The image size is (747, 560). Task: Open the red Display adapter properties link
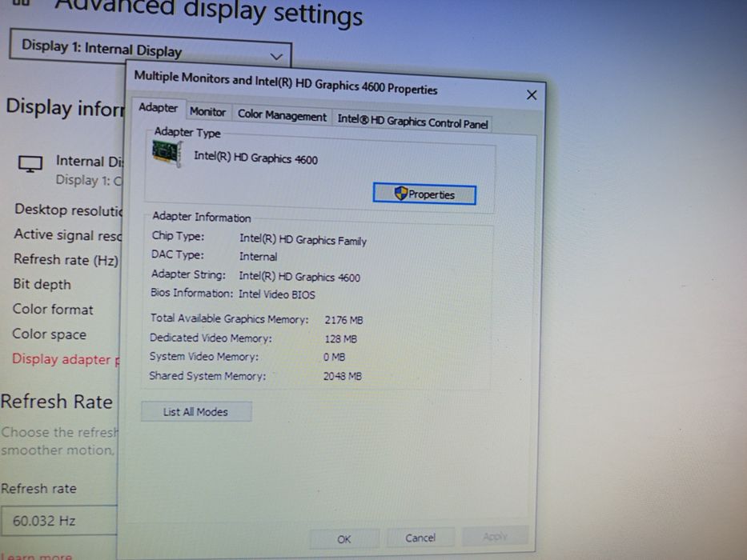[66, 359]
